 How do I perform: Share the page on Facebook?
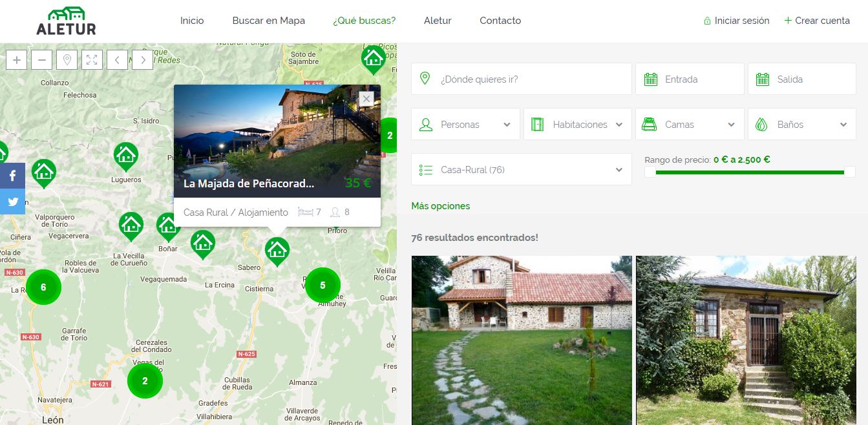click(12, 176)
